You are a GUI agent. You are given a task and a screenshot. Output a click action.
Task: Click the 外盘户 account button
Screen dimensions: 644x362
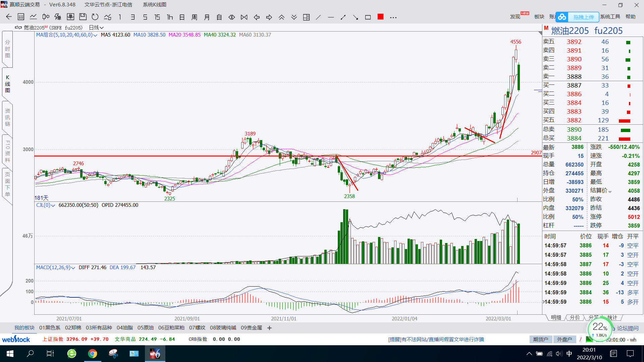pos(565,340)
